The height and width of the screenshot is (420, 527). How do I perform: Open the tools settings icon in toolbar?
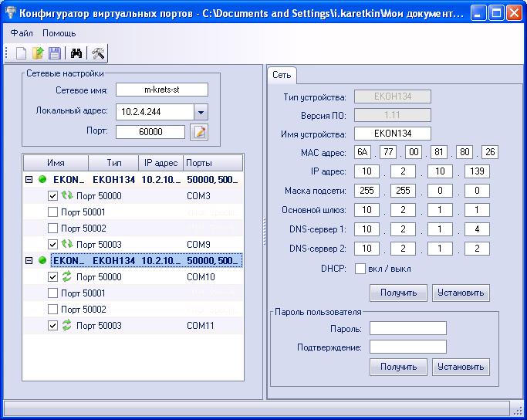98,53
